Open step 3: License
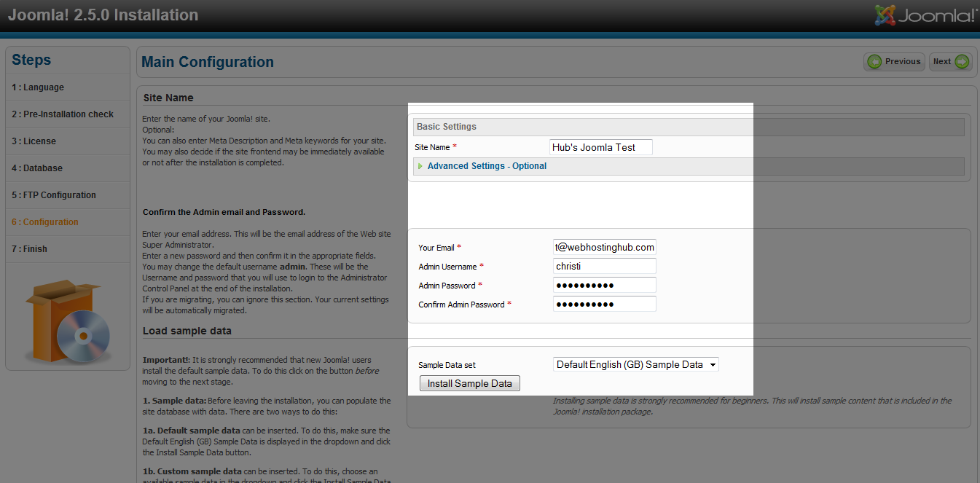 point(34,141)
